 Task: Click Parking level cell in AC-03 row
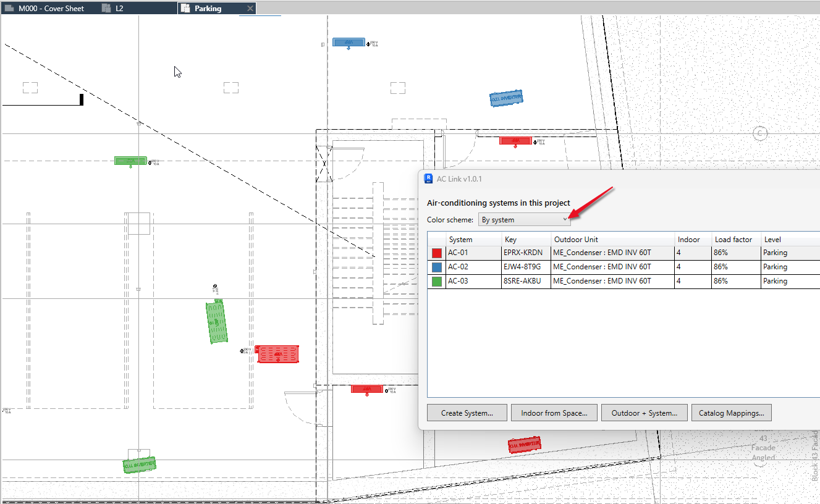[790, 281]
